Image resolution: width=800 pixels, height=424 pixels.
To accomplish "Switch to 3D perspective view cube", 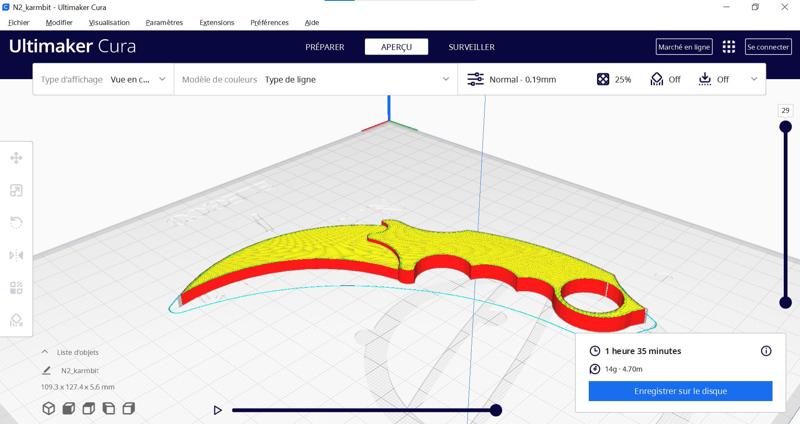I will (x=48, y=408).
